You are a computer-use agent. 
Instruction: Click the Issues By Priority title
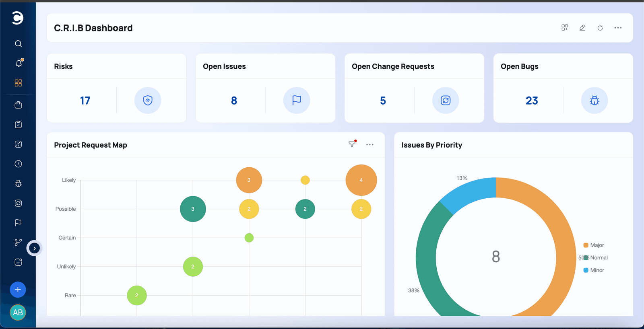(x=432, y=145)
